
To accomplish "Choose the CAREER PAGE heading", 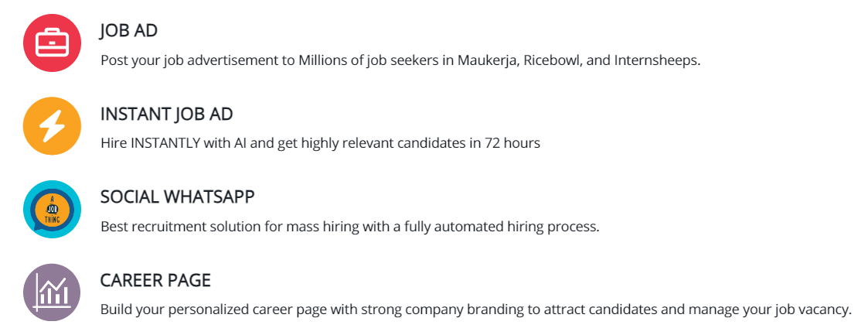I will pyautogui.click(x=155, y=280).
